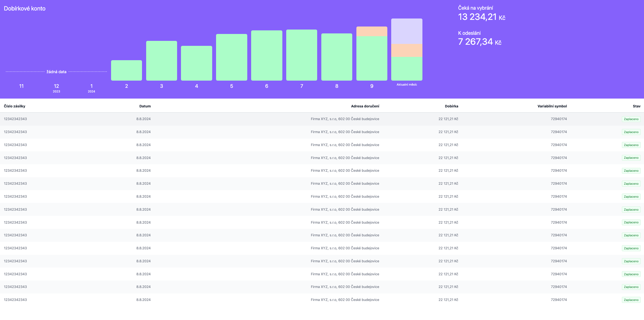The height and width of the screenshot is (320, 644).
Task: Click the orange segment of Aktuální měsíc bar
Action: (407, 51)
